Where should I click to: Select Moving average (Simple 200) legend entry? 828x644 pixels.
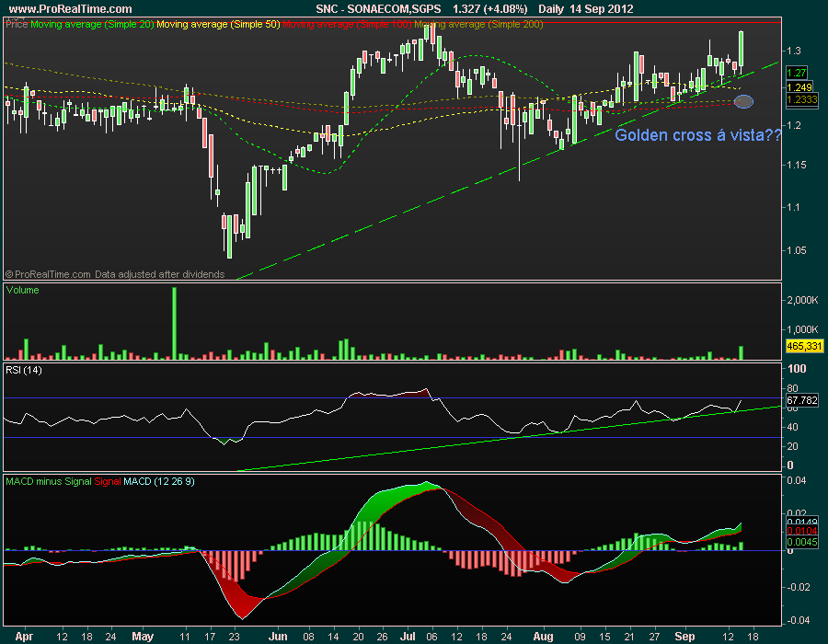(478, 24)
